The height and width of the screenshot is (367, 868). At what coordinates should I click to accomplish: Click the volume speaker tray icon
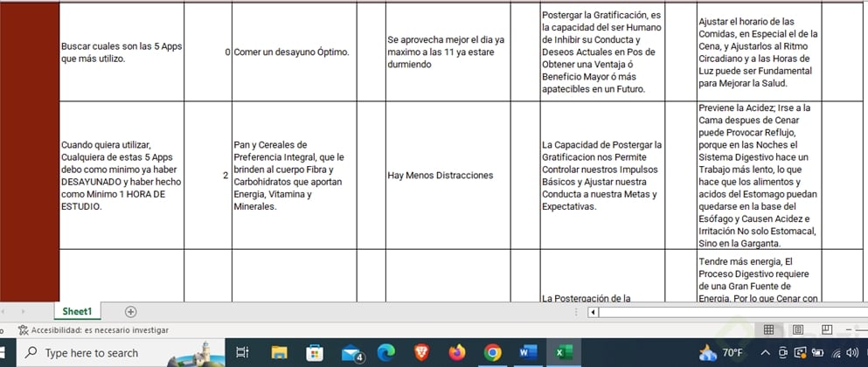pos(852,353)
